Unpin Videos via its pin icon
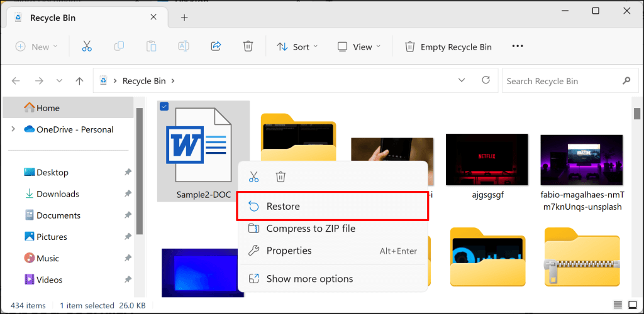644x314 pixels. coord(128,279)
